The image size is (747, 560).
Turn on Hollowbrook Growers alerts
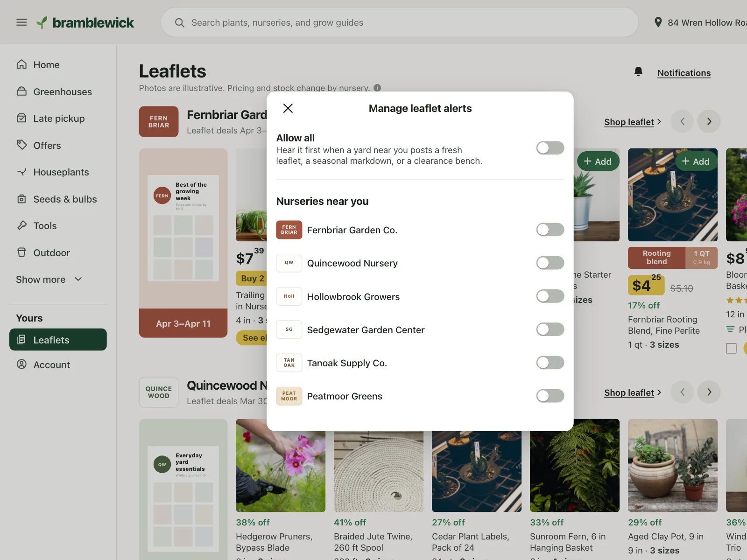(x=550, y=296)
